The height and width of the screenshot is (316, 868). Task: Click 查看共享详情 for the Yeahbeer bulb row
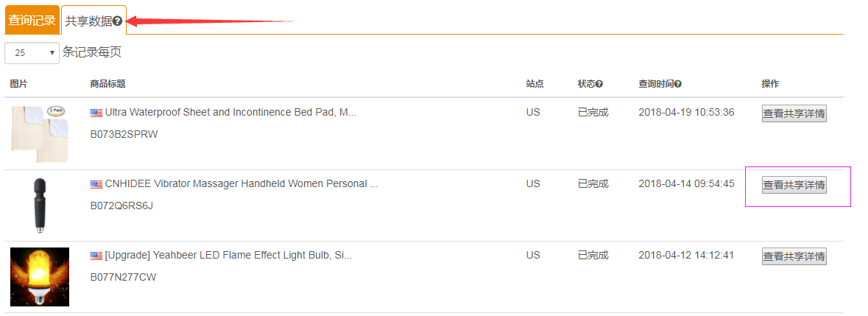point(794,256)
